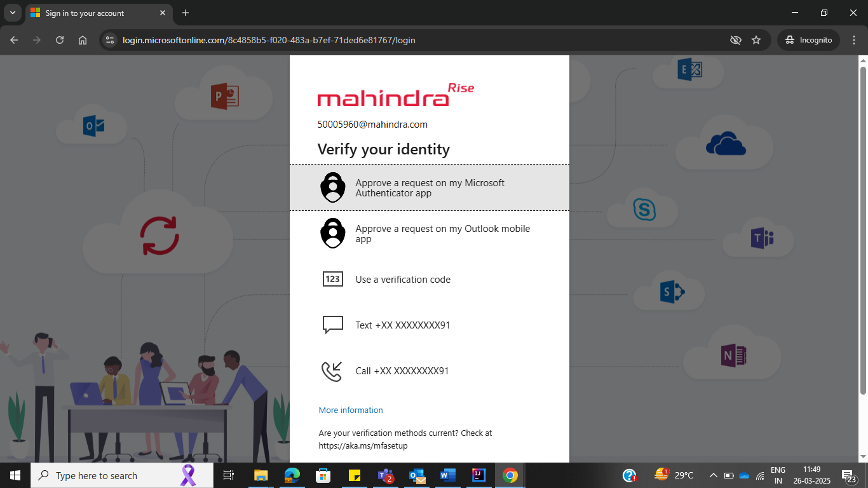Bookmark this page with star icon
Viewport: 868px width, 488px height.
click(756, 40)
